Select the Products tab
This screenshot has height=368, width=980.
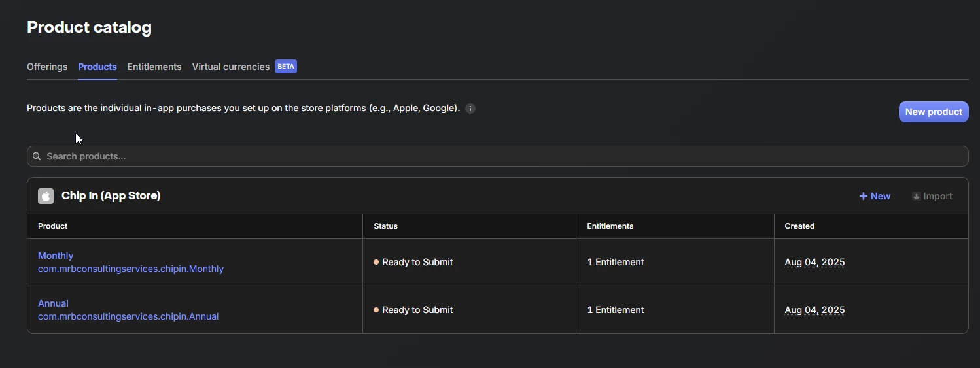[97, 67]
